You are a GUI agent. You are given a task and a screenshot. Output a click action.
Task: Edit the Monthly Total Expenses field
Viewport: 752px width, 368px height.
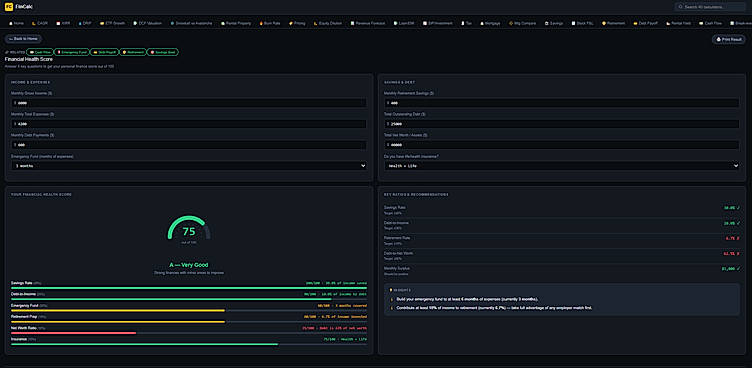(x=189, y=124)
